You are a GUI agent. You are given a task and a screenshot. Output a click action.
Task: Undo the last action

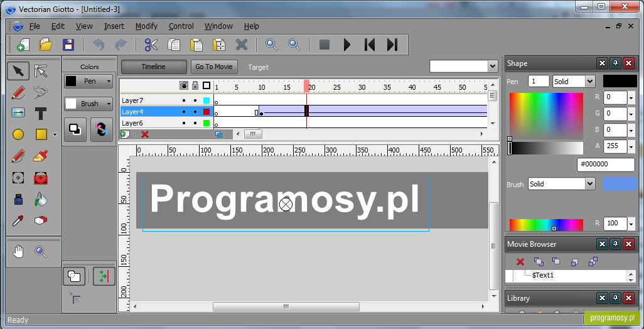coord(99,45)
